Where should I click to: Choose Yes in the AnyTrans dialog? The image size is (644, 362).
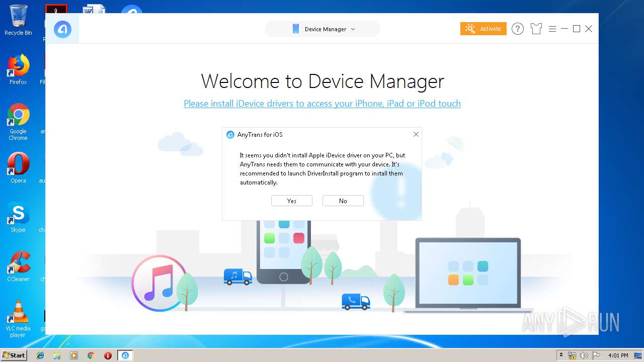292,201
